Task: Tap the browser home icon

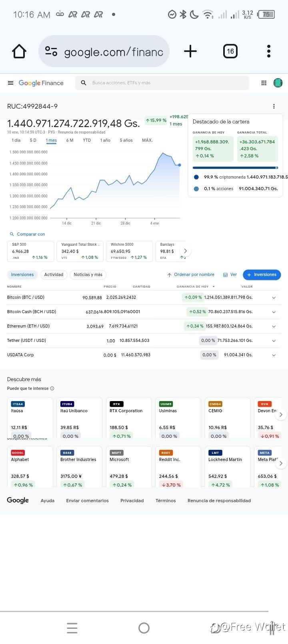Action: tap(19, 51)
